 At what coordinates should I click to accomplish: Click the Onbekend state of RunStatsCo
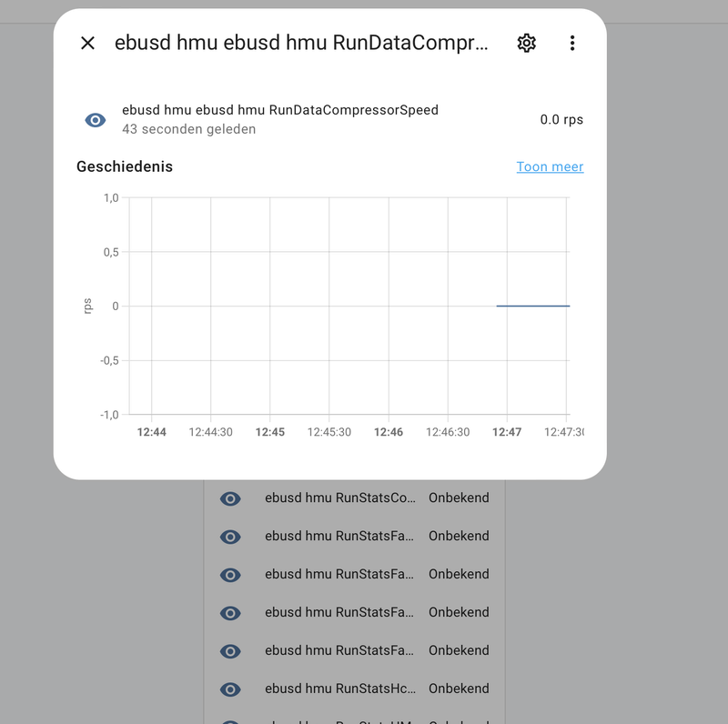click(459, 498)
